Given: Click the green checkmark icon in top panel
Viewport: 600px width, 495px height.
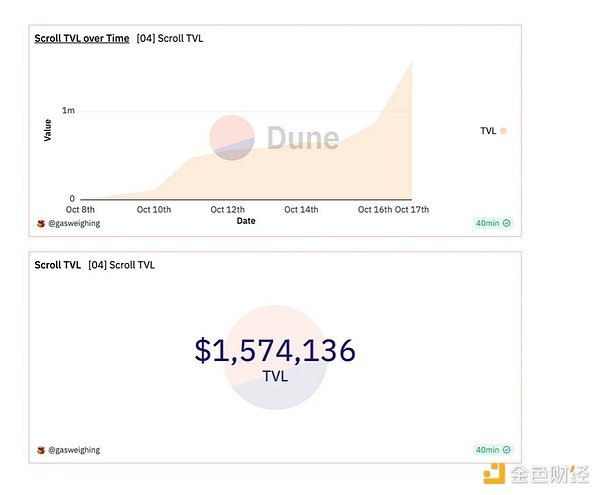Looking at the screenshot, I should coord(507,223).
